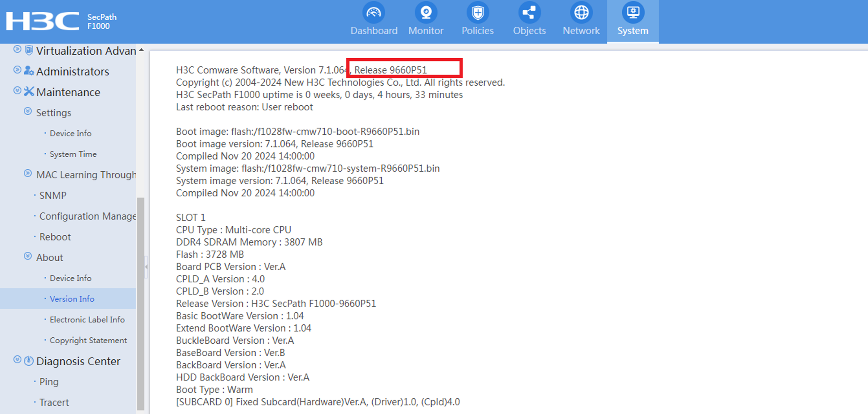Select the About subsection label
The width and height of the screenshot is (868, 414).
49,258
